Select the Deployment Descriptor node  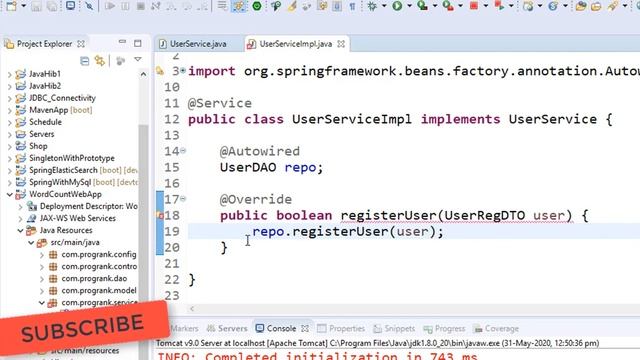tap(88, 206)
